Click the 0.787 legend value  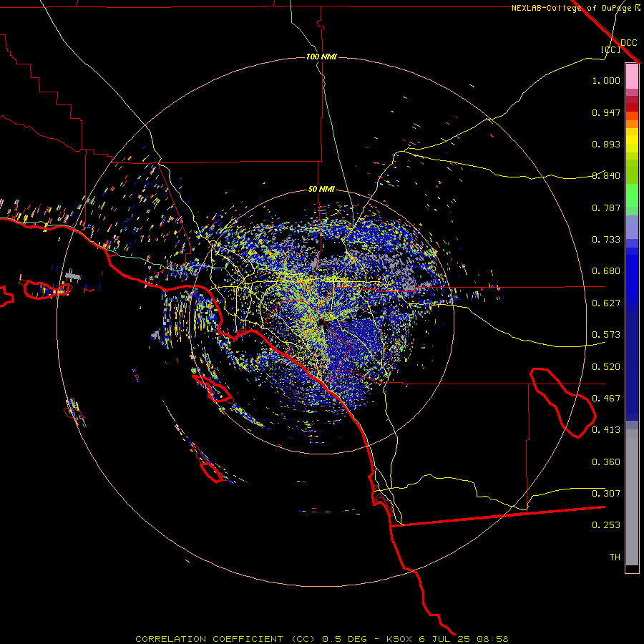point(606,208)
